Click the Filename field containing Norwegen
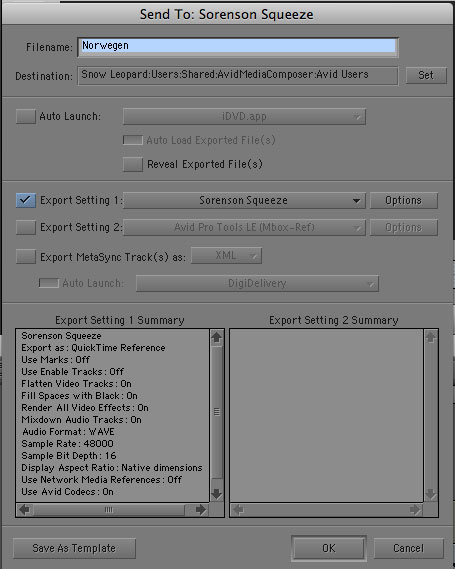Image resolution: width=455 pixels, height=569 pixels. click(238, 47)
